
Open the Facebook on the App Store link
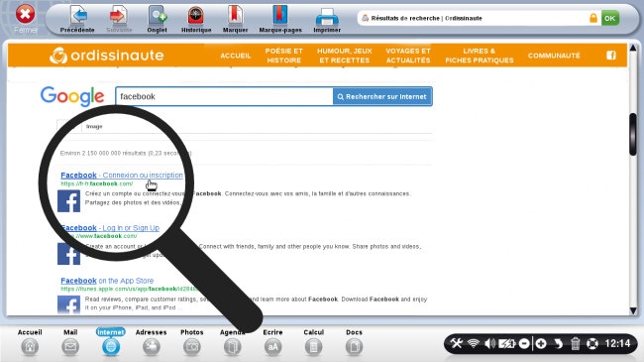pos(107,281)
